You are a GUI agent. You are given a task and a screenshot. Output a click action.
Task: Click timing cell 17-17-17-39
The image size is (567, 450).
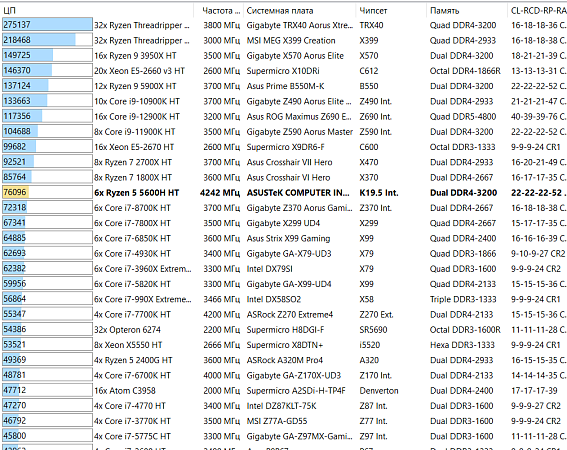pyautogui.click(x=534, y=391)
